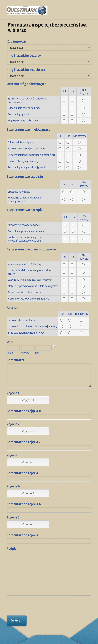
Task: Click the Komentarze text area
Action: pos(49,375)
